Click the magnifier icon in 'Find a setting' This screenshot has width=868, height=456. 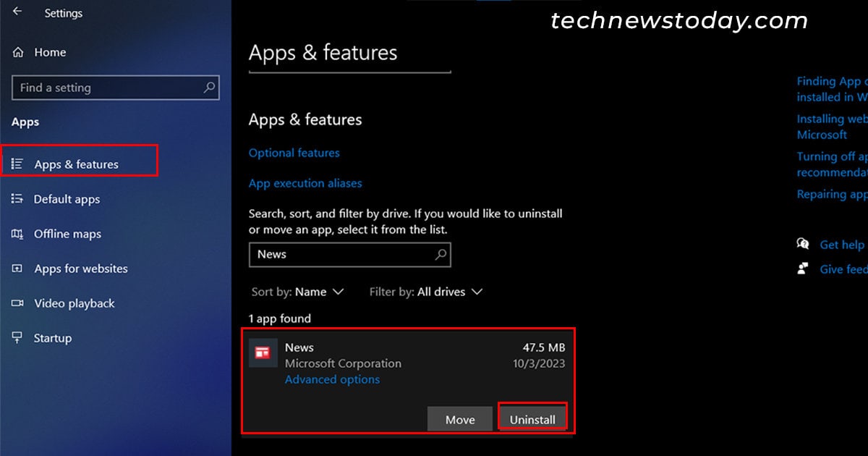click(209, 88)
